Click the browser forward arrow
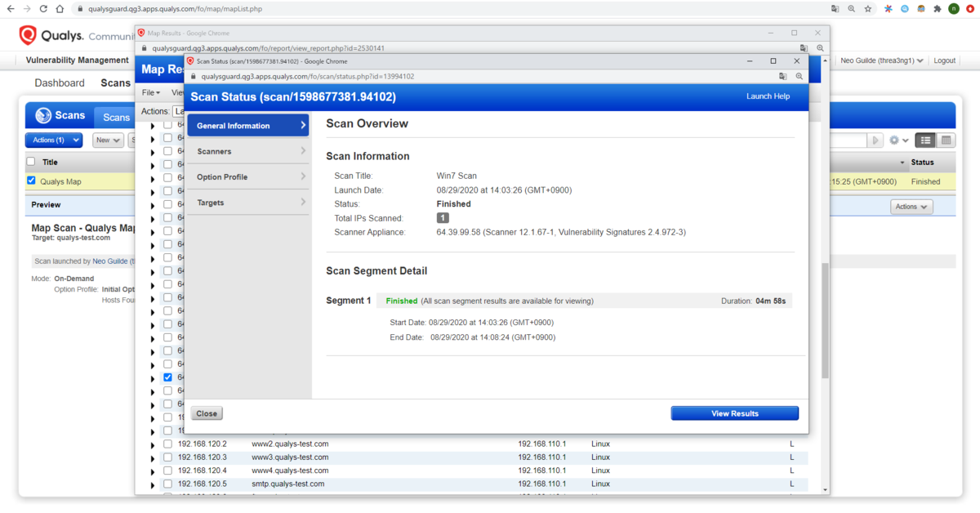Image resolution: width=980 pixels, height=513 pixels. click(x=27, y=9)
